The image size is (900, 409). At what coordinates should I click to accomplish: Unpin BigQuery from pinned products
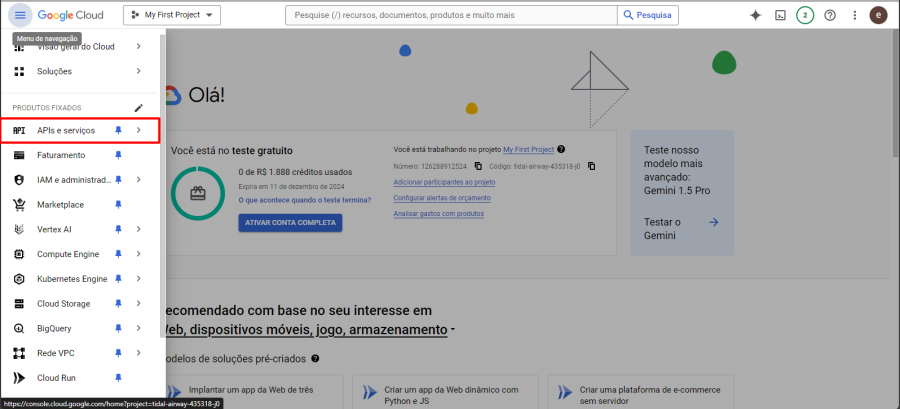118,329
